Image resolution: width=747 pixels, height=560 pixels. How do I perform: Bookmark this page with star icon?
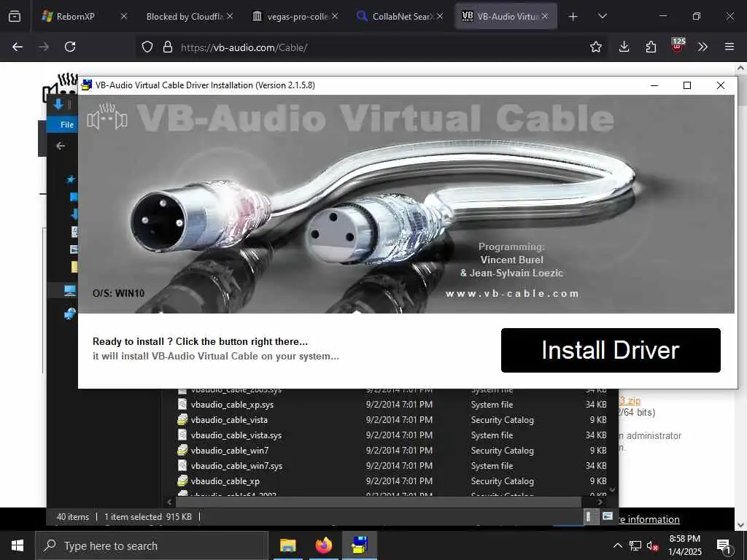(x=595, y=47)
